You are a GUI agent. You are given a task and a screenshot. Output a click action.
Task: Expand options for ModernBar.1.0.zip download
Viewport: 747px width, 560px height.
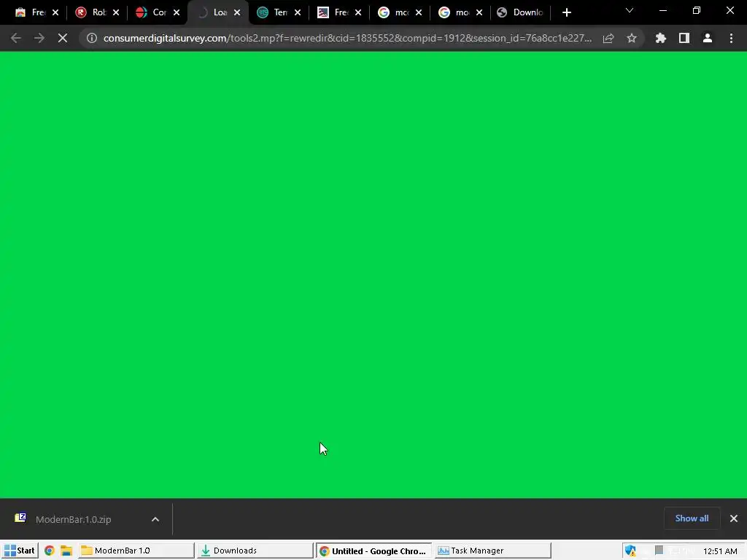tap(155, 519)
